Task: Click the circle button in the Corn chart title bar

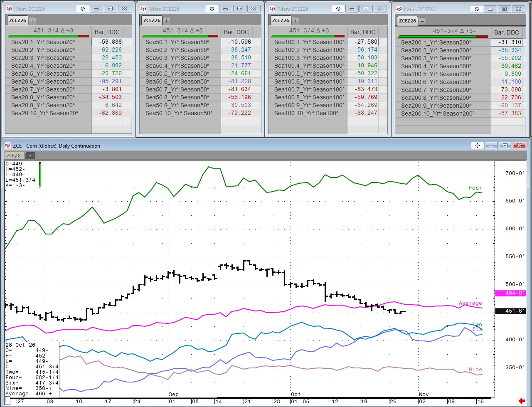Action: point(477,146)
